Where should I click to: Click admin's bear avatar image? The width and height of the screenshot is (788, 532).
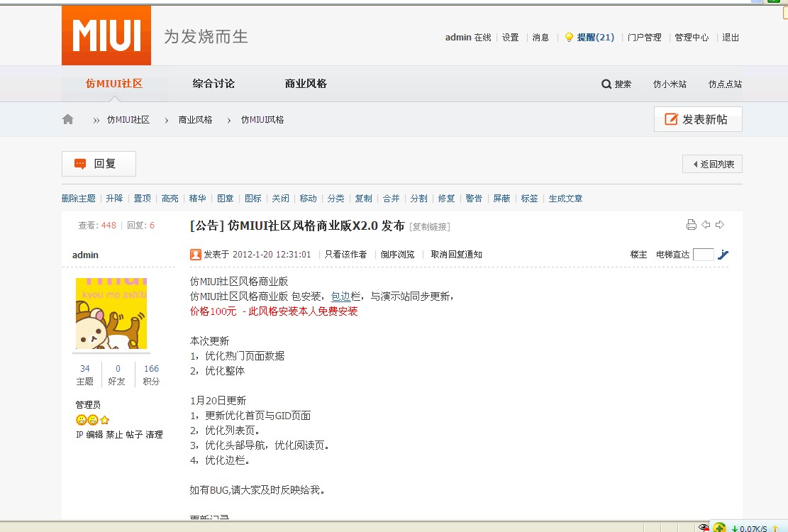(x=111, y=313)
